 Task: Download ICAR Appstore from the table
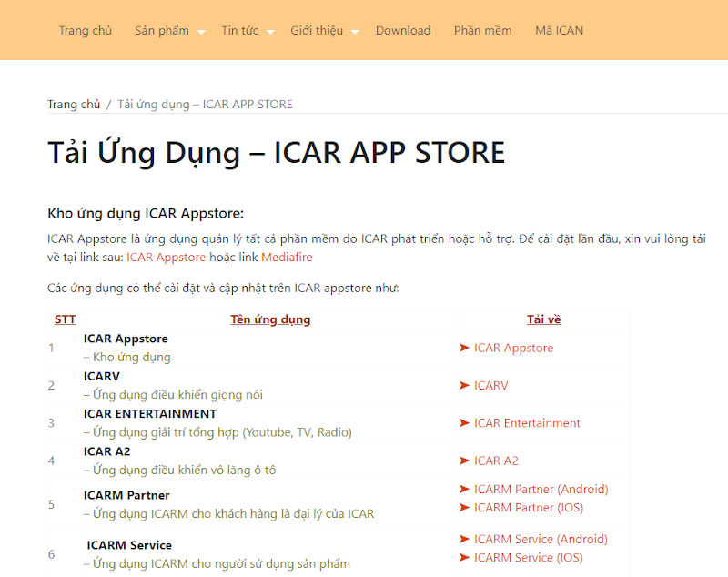(x=513, y=348)
